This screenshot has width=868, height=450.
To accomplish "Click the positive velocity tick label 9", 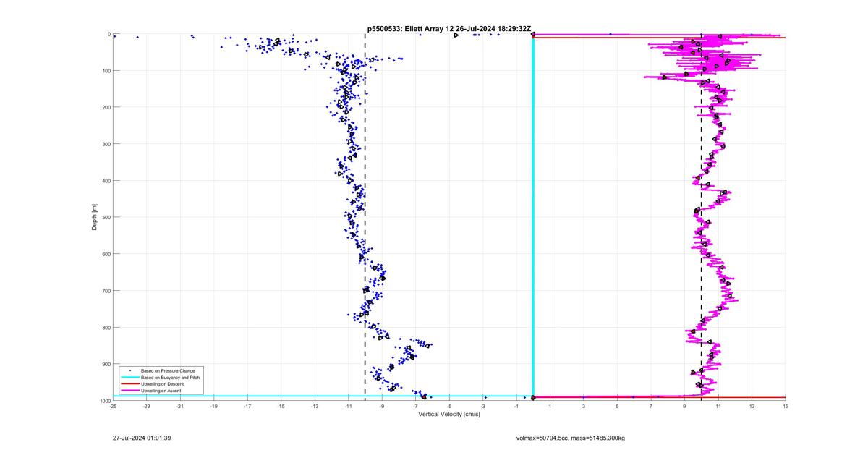I will pos(684,407).
